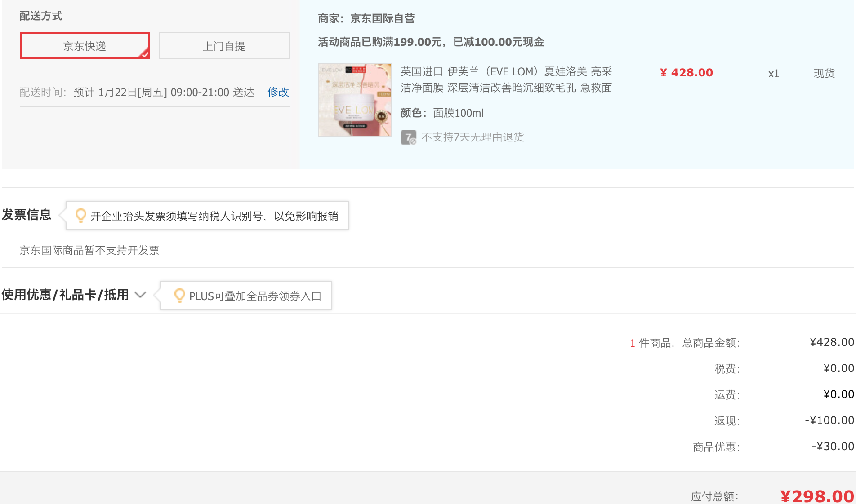856x504 pixels.
Task: Open the EVE LOM product title link
Action: pos(506,80)
